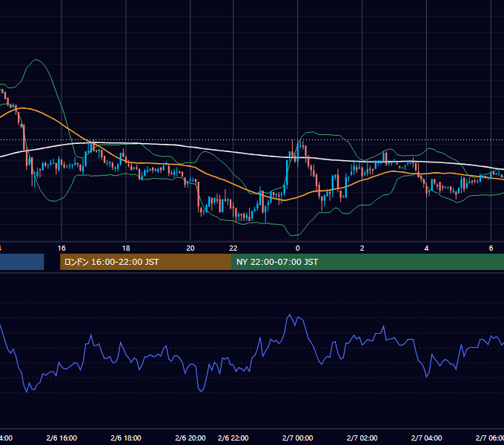Click the "16" hour label on the price chart axis
Screen dimensions: 504x445
point(62,248)
